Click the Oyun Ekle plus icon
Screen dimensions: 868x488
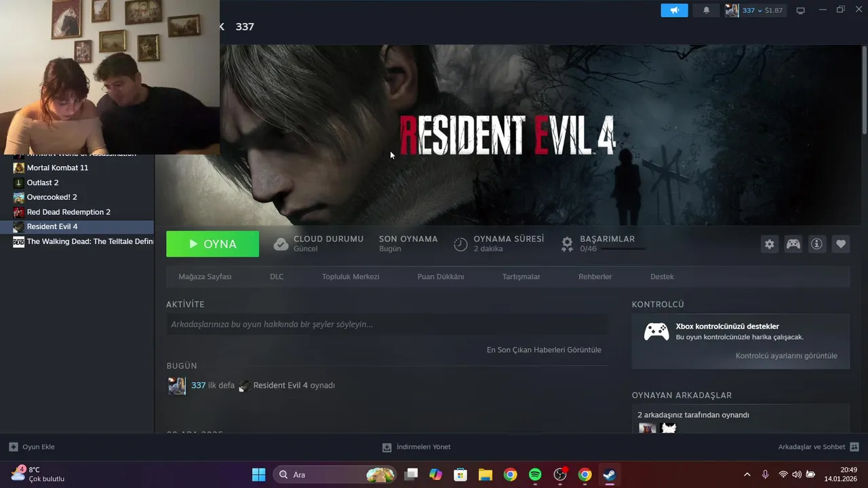pyautogui.click(x=13, y=447)
